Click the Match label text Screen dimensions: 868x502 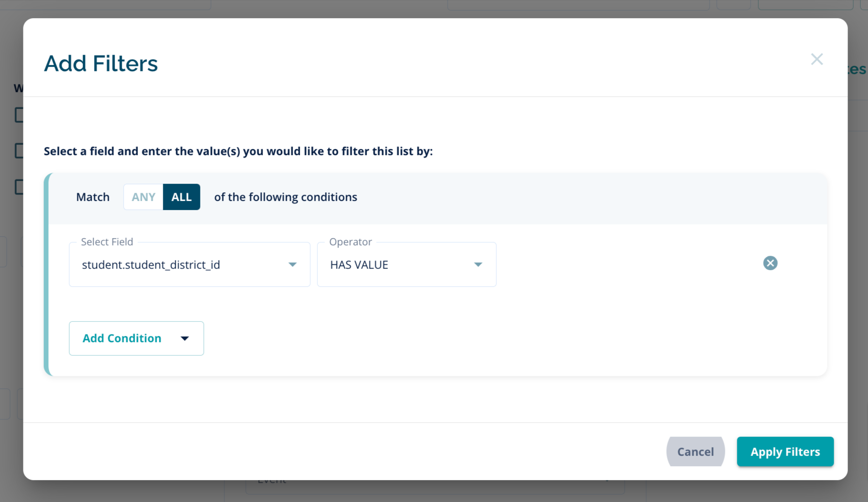coord(93,197)
